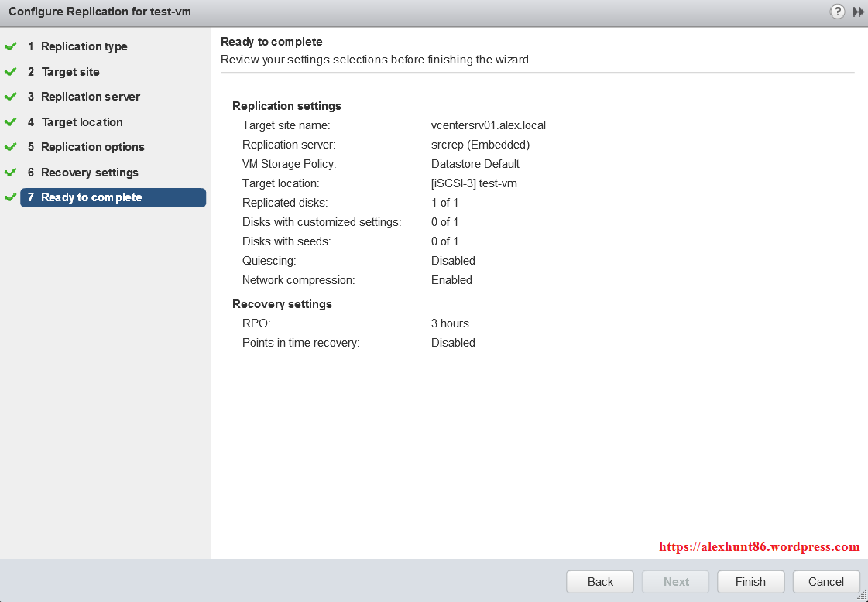Screen dimensions: 868x602
Task: Click Finish to complete the wizard
Action: pyautogui.click(x=750, y=581)
